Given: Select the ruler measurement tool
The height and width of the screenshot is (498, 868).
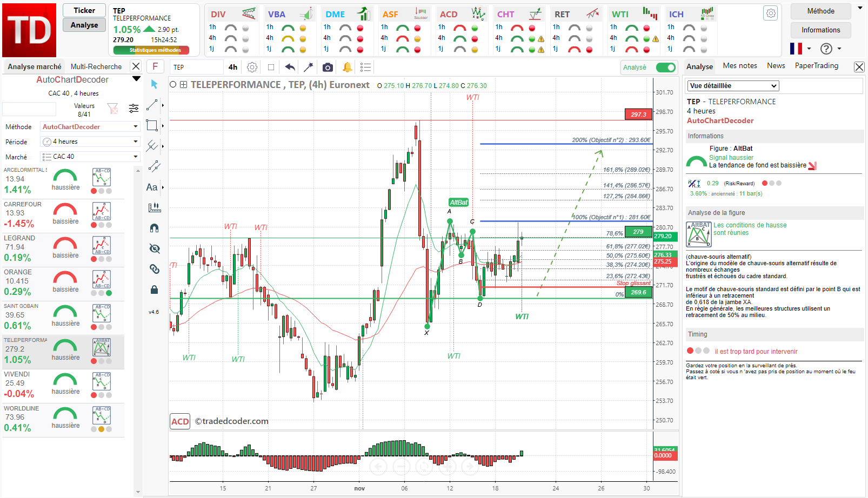Looking at the screenshot, I should coord(154,207).
